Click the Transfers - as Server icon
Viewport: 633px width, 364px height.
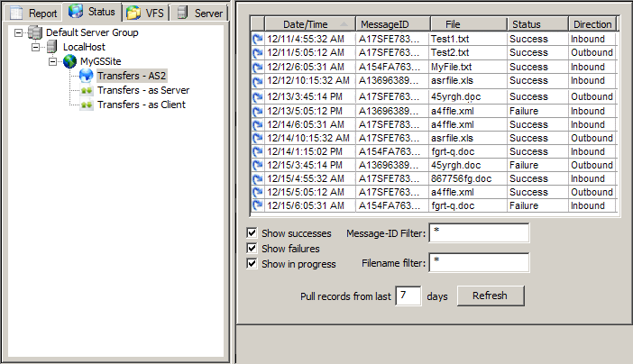click(x=87, y=90)
